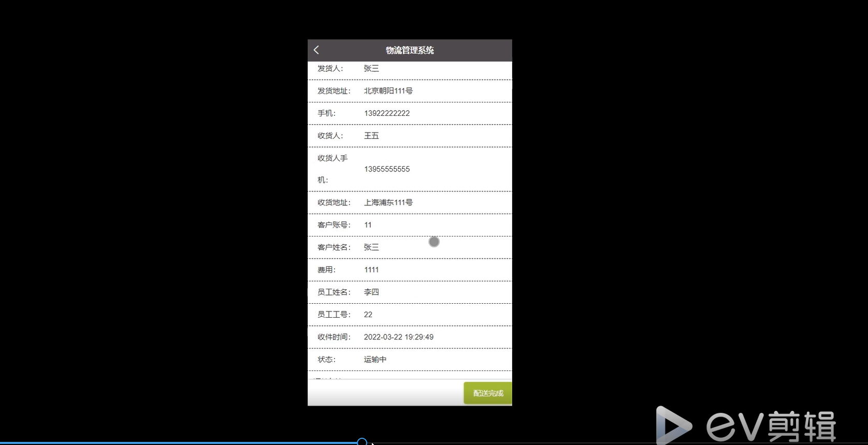This screenshot has width=868, height=445.
Task: Select sender name 张三 in 发货人 row
Action: coord(371,68)
